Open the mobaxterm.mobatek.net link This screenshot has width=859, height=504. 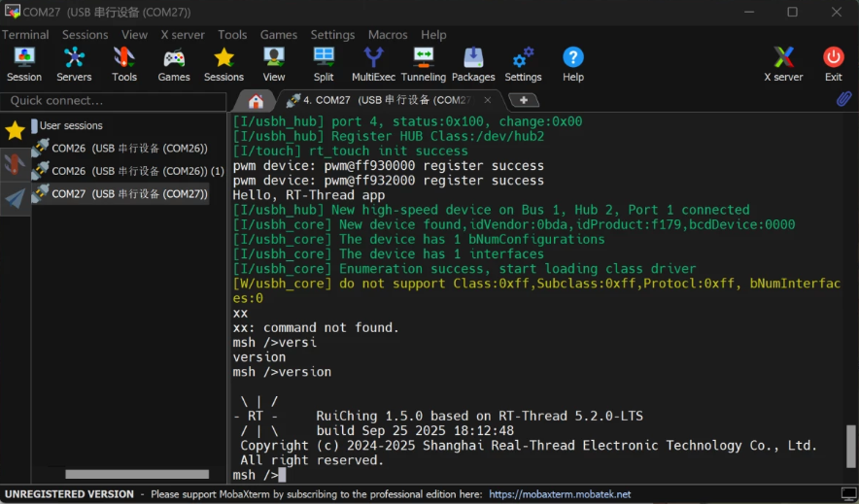coord(560,494)
